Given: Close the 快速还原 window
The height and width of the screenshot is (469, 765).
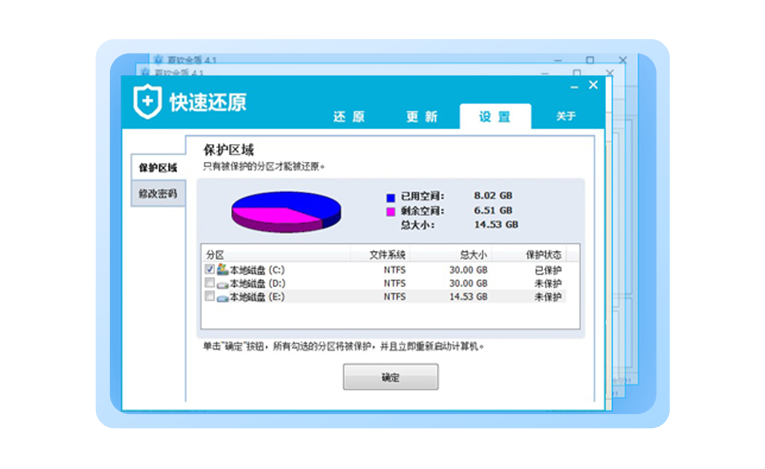Looking at the screenshot, I should 593,86.
